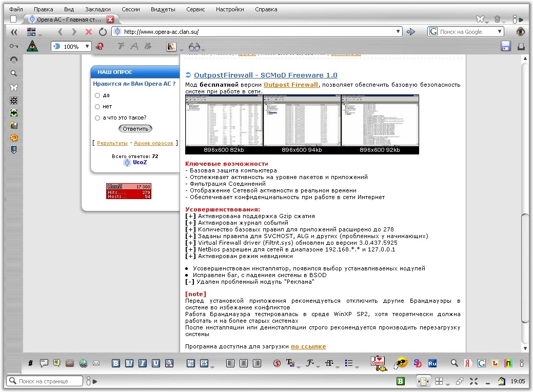Viewport: 533px width, 392px height.
Task: Select the "нет" poll option
Action: (x=97, y=107)
